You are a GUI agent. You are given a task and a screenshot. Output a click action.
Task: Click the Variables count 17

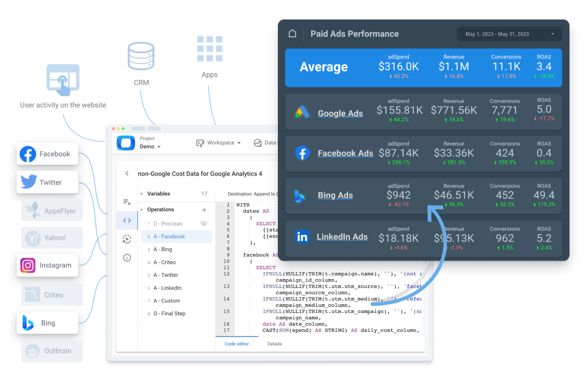(204, 194)
